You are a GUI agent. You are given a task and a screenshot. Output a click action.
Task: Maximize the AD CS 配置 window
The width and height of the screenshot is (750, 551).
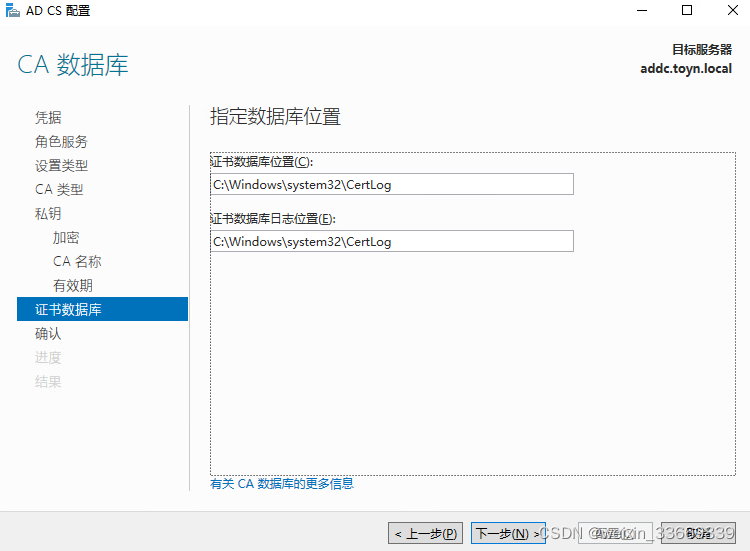click(x=687, y=10)
